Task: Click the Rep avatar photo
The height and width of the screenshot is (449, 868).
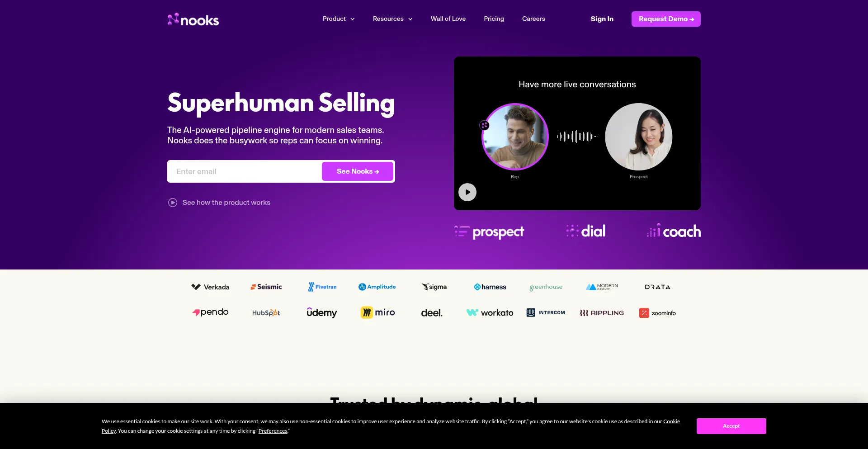Action: (x=515, y=137)
